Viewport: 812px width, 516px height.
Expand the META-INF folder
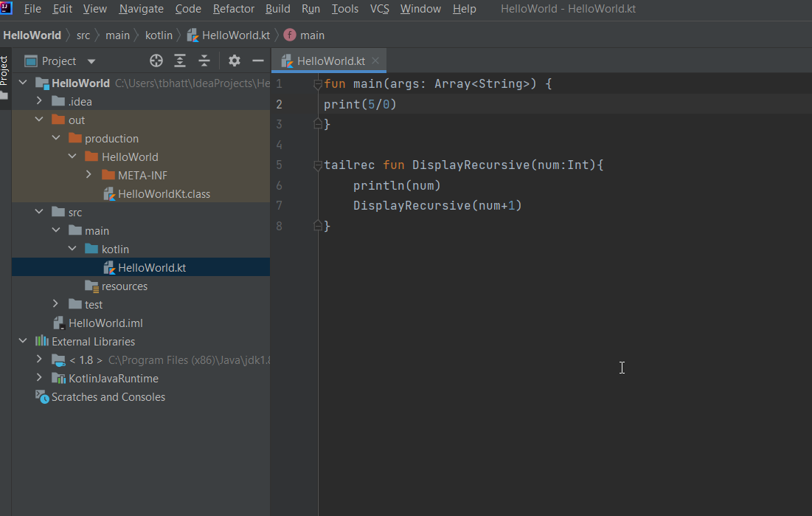pos(88,175)
